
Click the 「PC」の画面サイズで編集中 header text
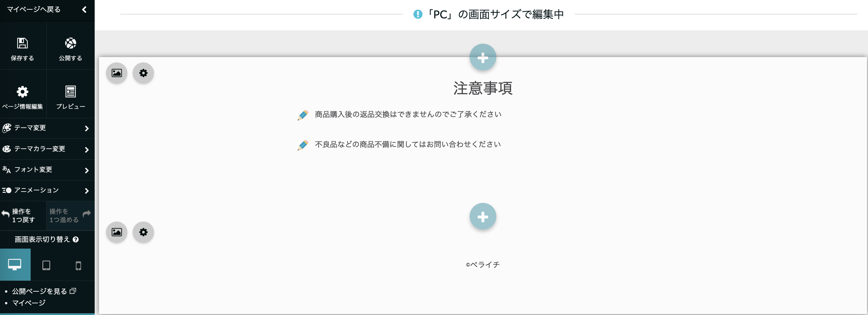click(x=495, y=14)
